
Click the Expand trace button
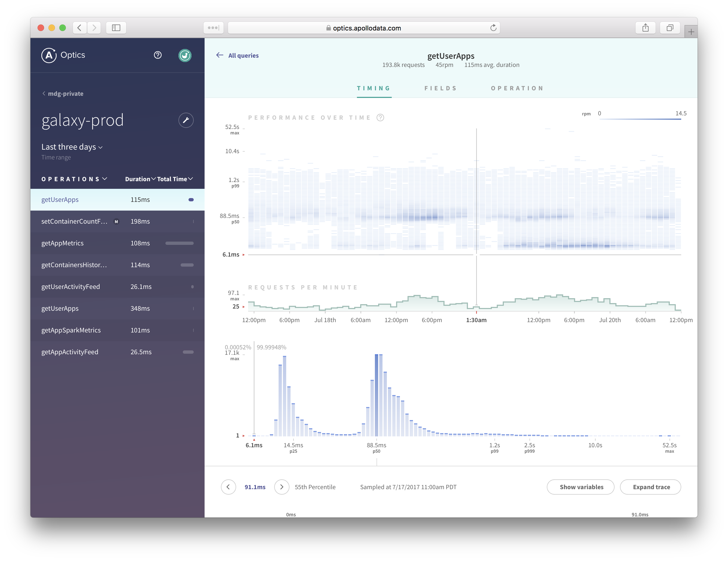pyautogui.click(x=650, y=487)
